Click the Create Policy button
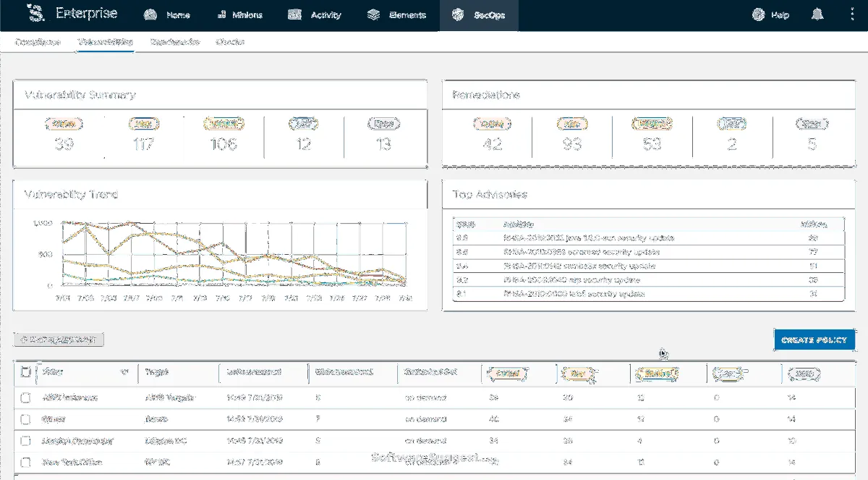The image size is (868, 480). pyautogui.click(x=814, y=340)
